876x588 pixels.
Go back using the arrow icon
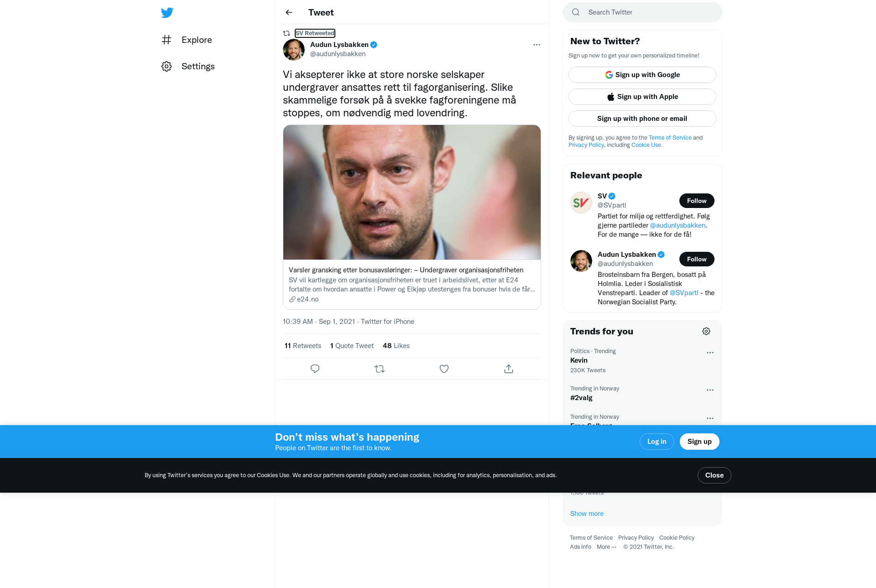pyautogui.click(x=289, y=12)
